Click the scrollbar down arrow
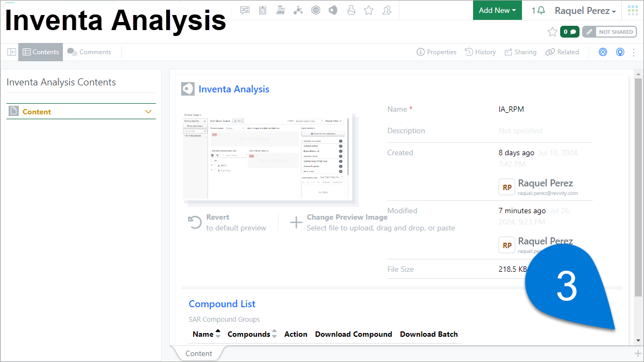The height and width of the screenshot is (362, 644). (638, 340)
